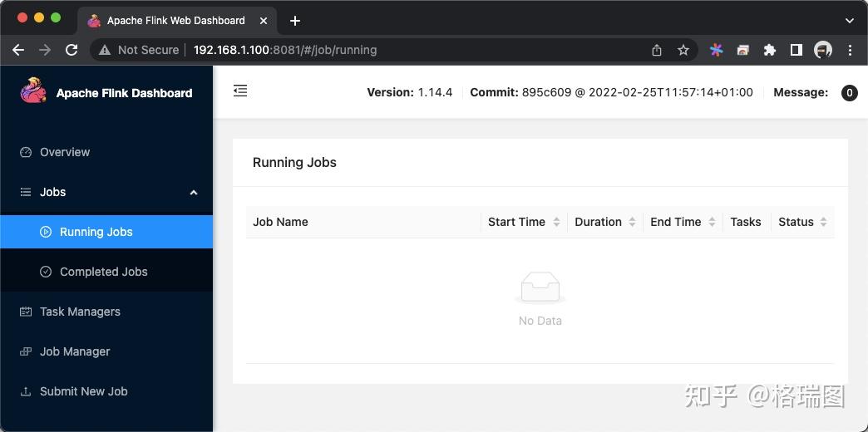
Task: Click the share page icon in address bar
Action: 657,50
